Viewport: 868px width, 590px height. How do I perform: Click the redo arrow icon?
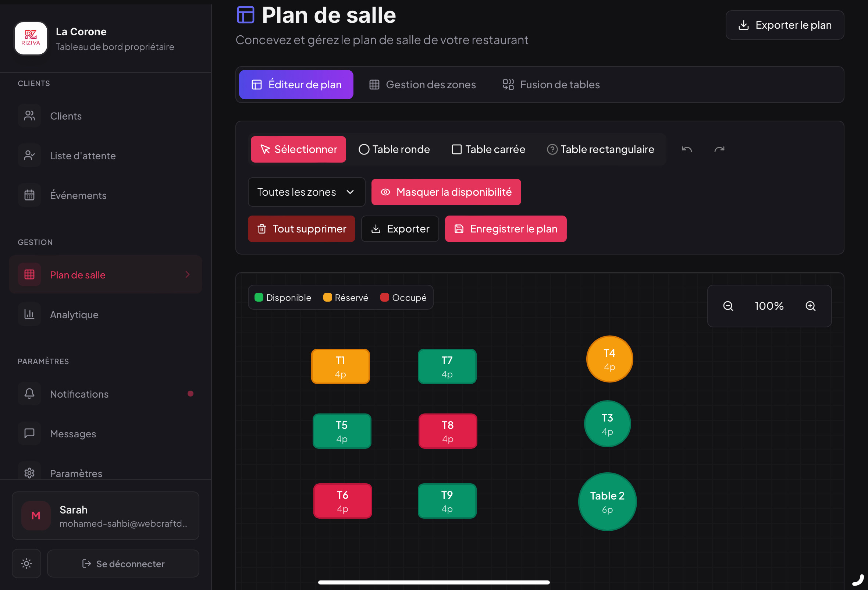coord(719,149)
